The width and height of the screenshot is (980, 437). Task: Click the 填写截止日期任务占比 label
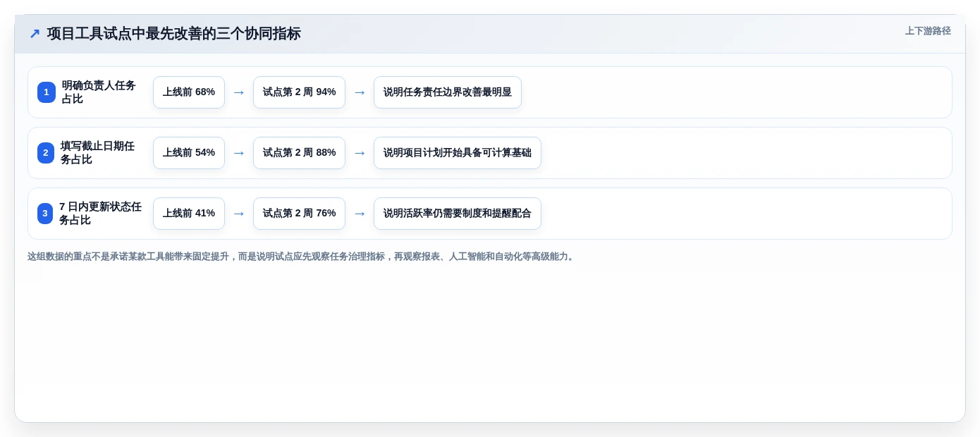pos(97,153)
